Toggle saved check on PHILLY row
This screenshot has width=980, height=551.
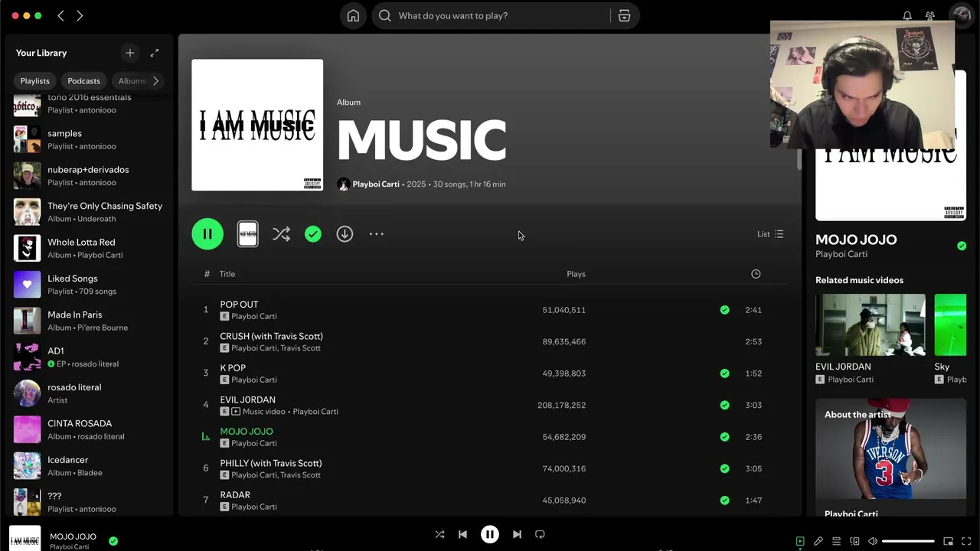pos(724,468)
